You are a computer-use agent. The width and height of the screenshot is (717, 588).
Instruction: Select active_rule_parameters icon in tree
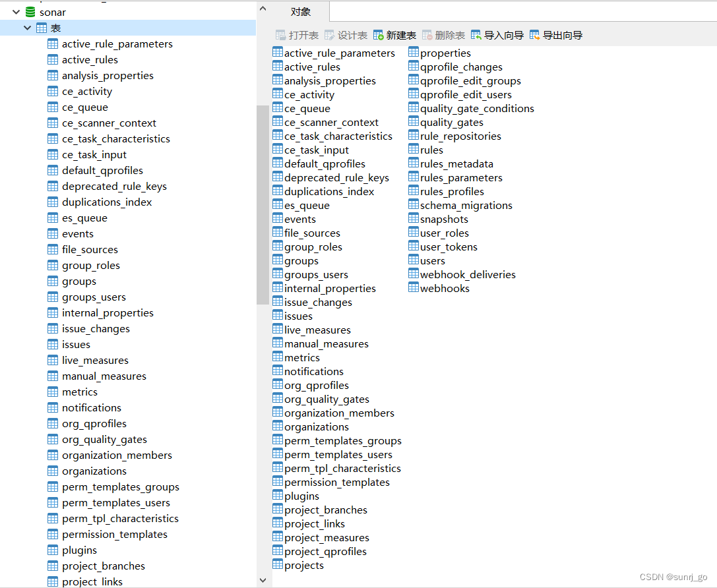(x=53, y=44)
